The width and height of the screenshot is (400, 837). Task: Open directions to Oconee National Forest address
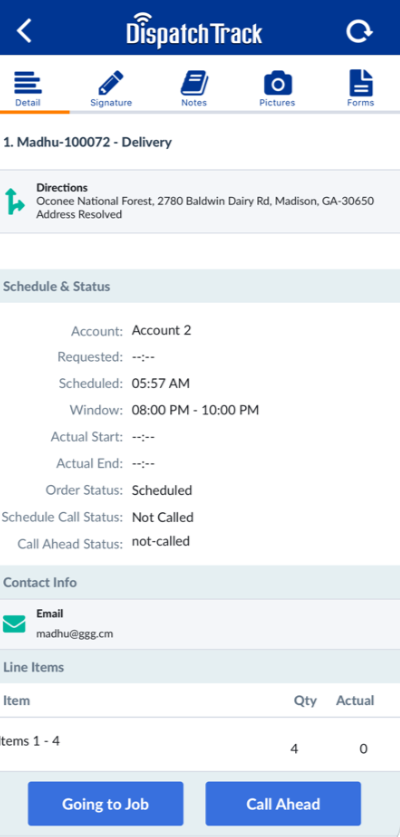205,201
